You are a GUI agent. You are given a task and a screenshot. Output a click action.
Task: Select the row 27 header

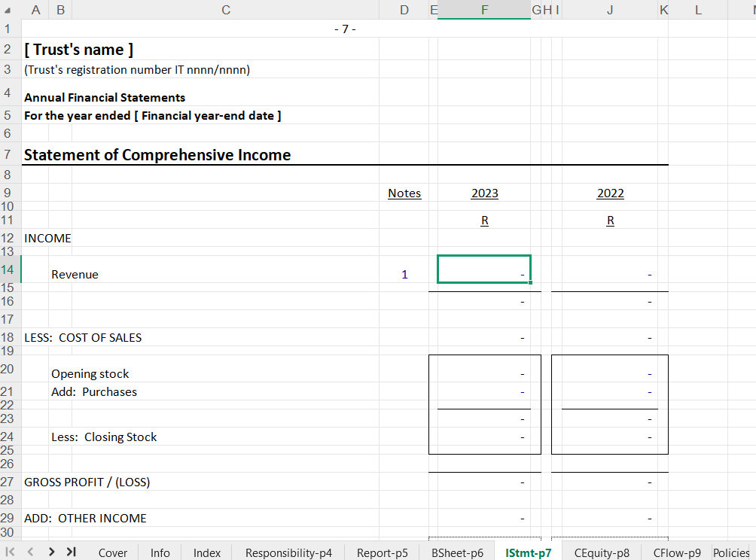tap(10, 482)
